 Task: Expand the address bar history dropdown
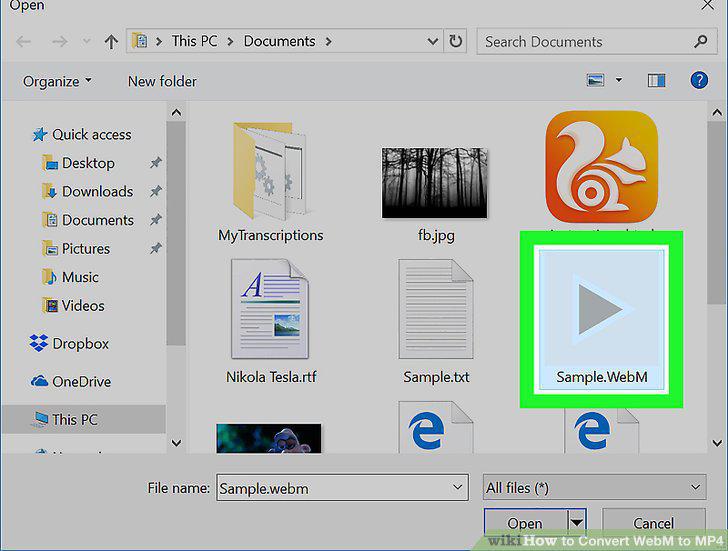432,41
